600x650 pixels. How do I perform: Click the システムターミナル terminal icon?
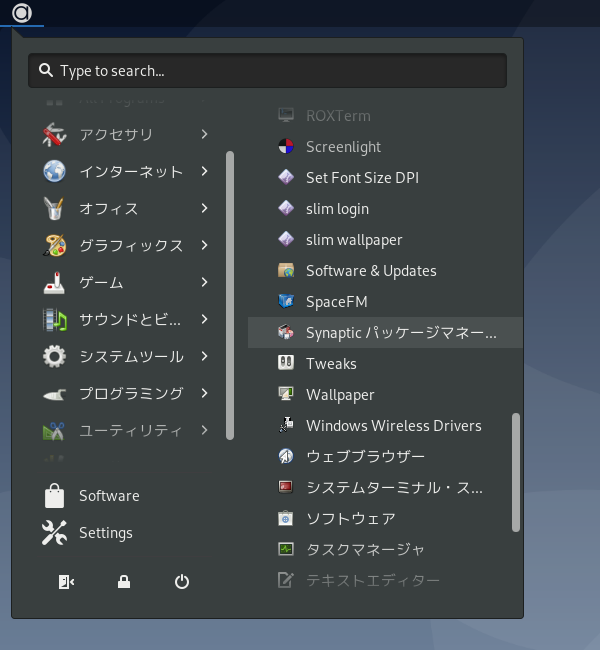(286, 487)
